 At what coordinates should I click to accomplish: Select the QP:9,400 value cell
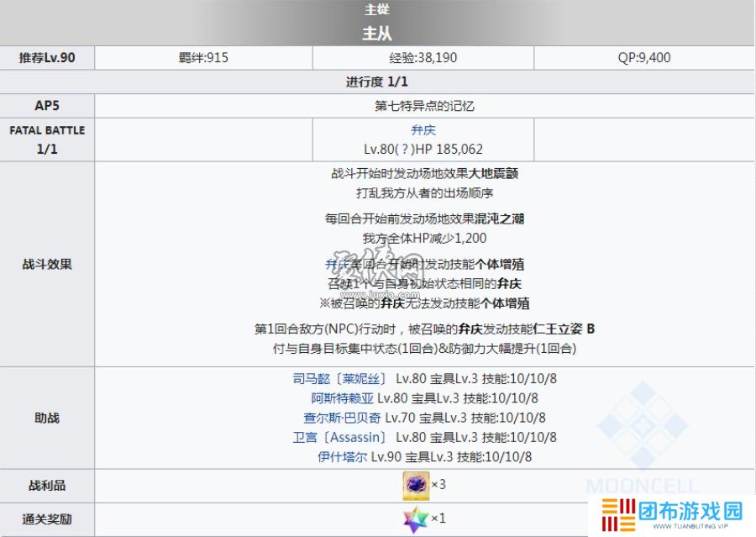tap(644, 58)
